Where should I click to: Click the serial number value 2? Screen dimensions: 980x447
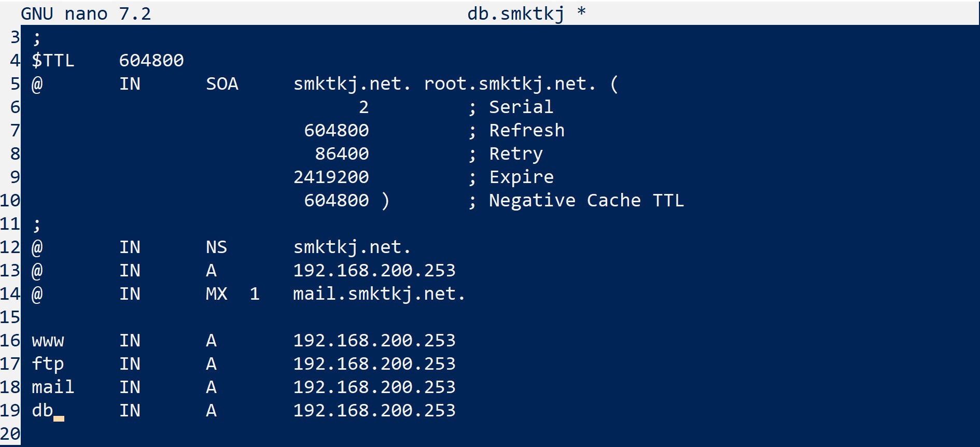pos(363,107)
